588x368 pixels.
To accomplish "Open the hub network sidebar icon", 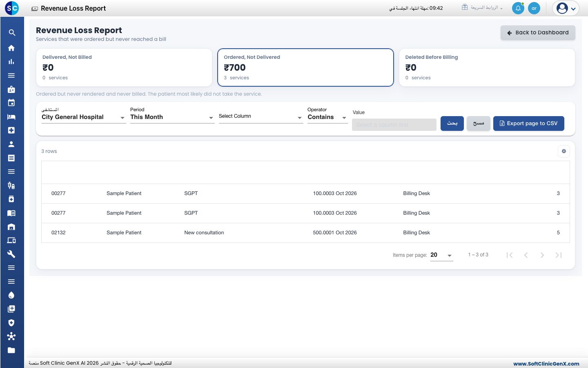I will point(11,336).
